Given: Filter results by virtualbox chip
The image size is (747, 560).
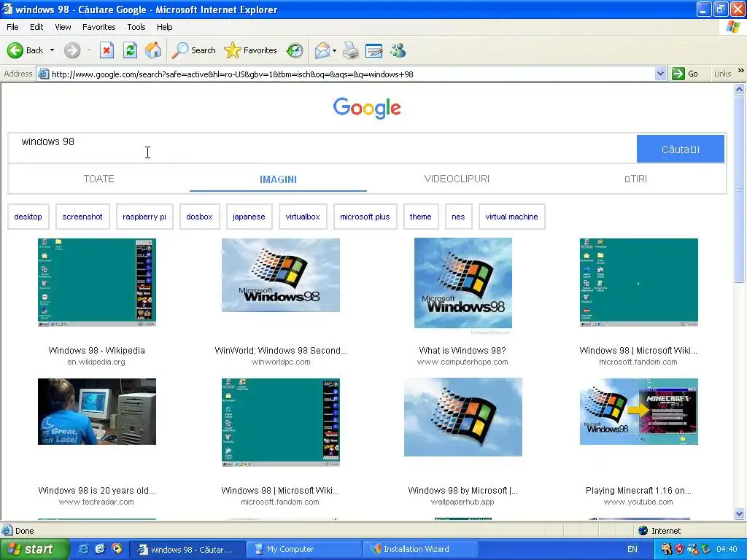Looking at the screenshot, I should pos(303,217).
